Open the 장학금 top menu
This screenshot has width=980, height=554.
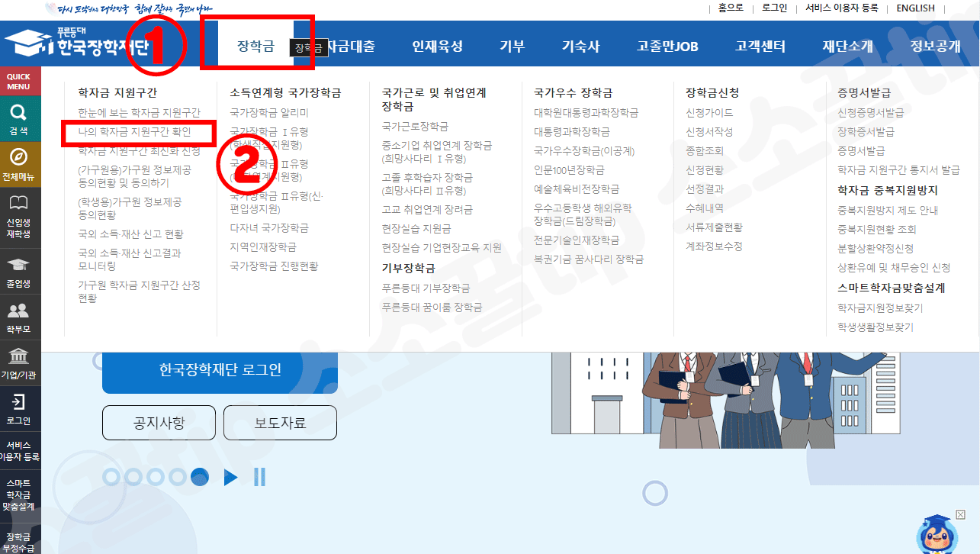255,46
